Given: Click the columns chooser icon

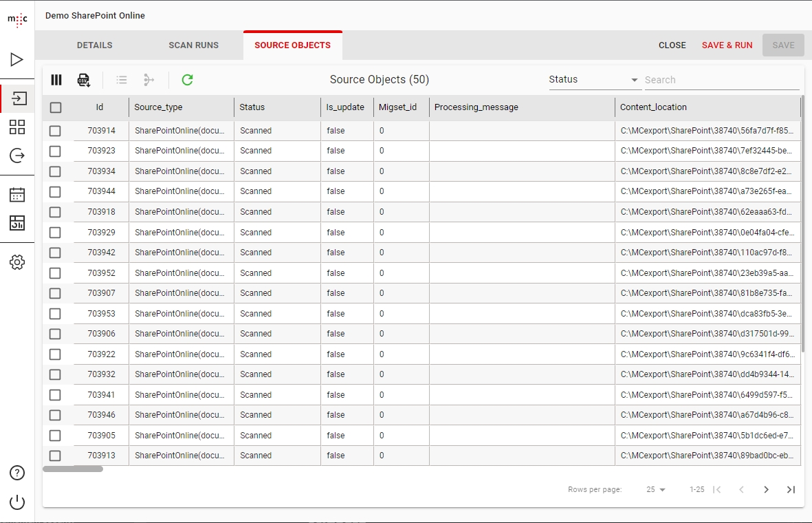Looking at the screenshot, I should coord(56,80).
